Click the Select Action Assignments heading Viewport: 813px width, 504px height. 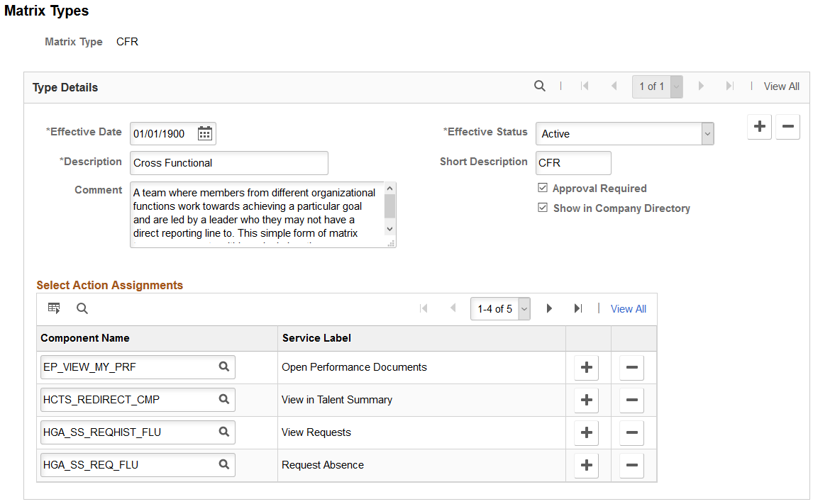pyautogui.click(x=109, y=285)
